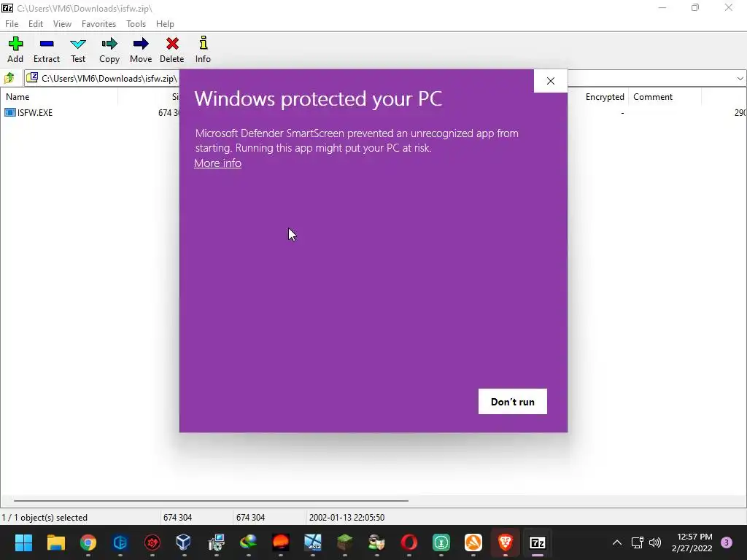Image resolution: width=747 pixels, height=560 pixels.
Task: Click the volume speaker tray icon
Action: 655,542
